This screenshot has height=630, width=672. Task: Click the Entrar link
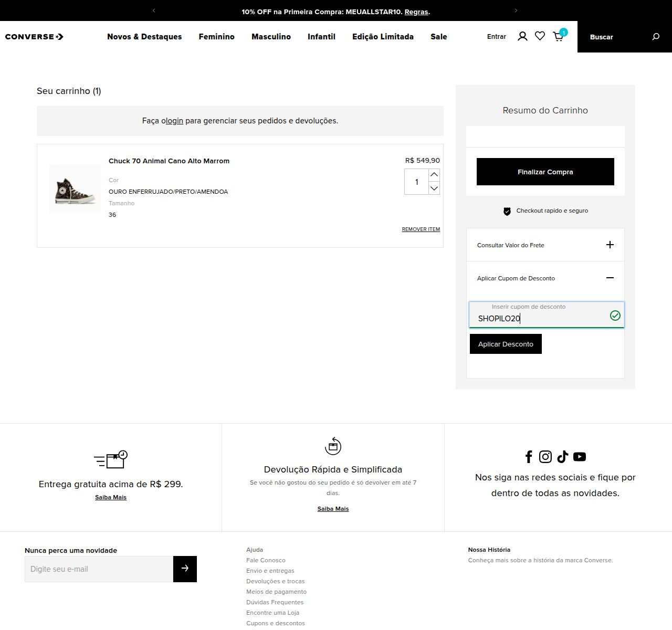coord(497,37)
